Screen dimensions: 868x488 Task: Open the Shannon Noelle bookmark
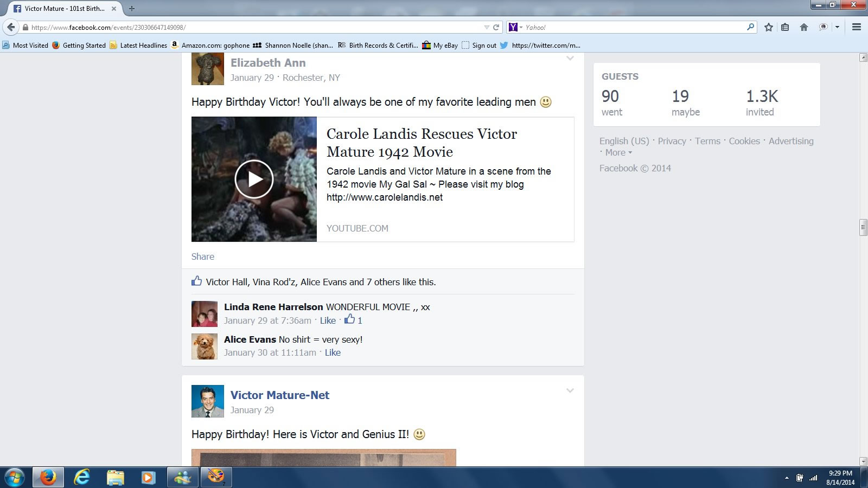293,46
